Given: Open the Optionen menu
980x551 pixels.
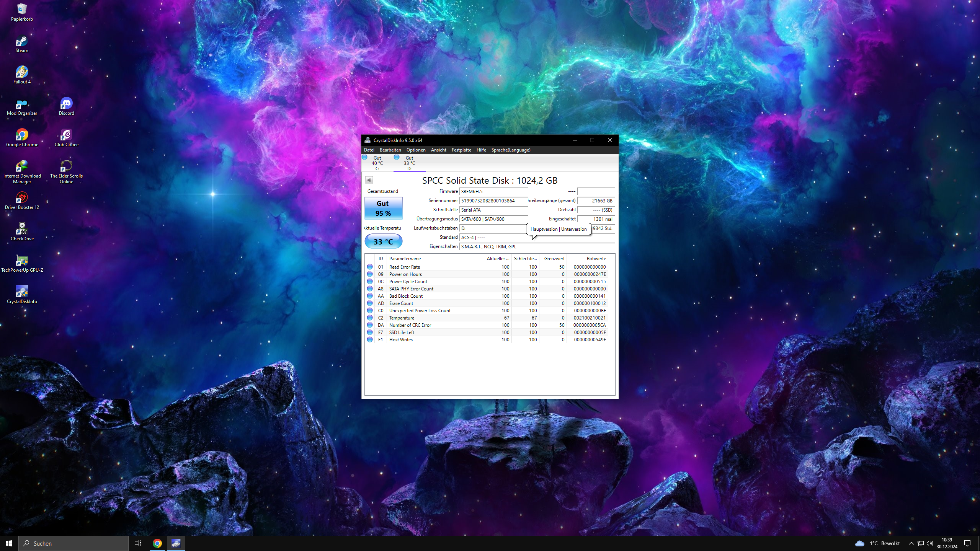Looking at the screenshot, I should [x=416, y=150].
